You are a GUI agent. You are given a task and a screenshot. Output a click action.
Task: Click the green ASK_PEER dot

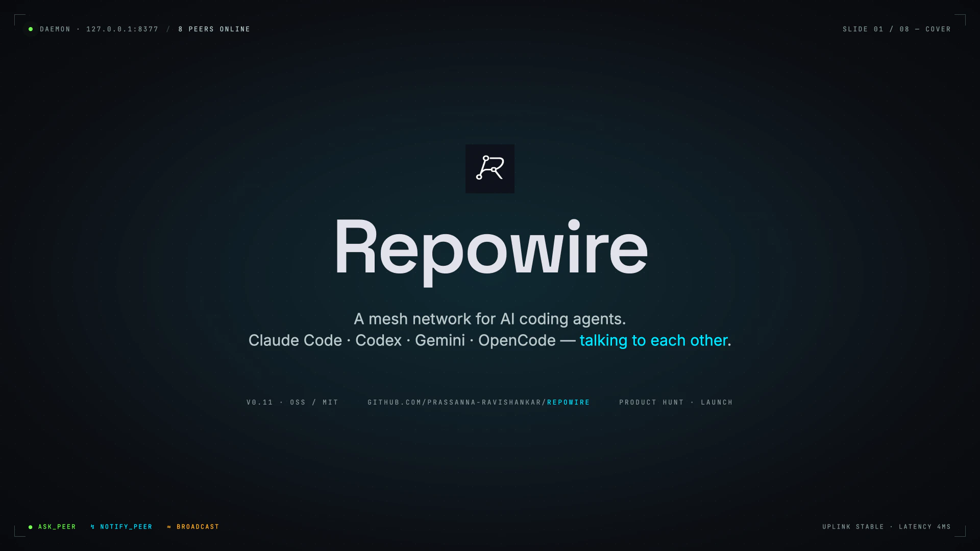[31, 527]
